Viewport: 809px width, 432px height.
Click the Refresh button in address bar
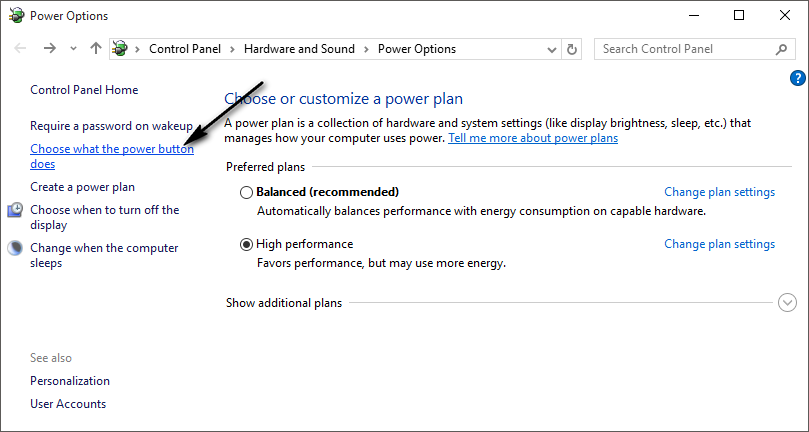coord(572,49)
